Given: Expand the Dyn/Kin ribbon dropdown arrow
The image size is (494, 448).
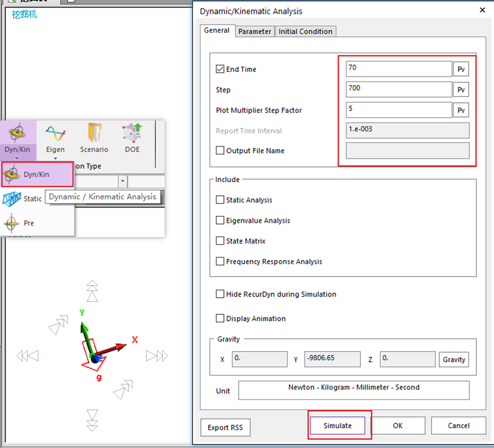Looking at the screenshot, I should coord(17,158).
